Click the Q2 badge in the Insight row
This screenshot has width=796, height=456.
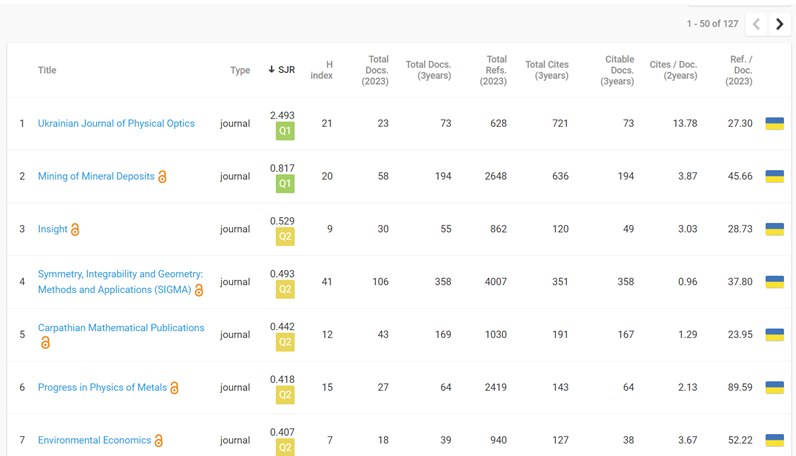click(x=285, y=237)
